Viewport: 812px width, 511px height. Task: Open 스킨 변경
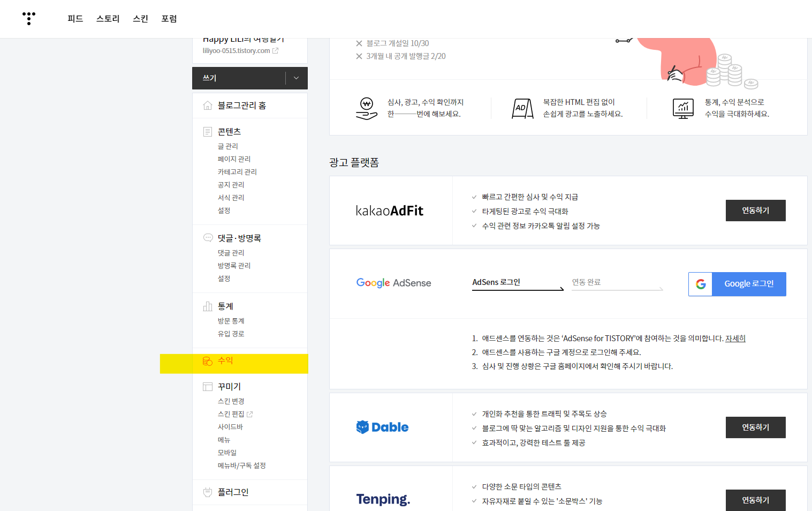tap(231, 401)
